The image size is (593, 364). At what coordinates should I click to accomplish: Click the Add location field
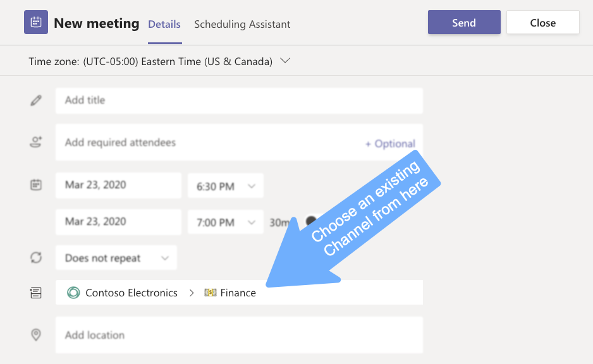[x=239, y=335]
